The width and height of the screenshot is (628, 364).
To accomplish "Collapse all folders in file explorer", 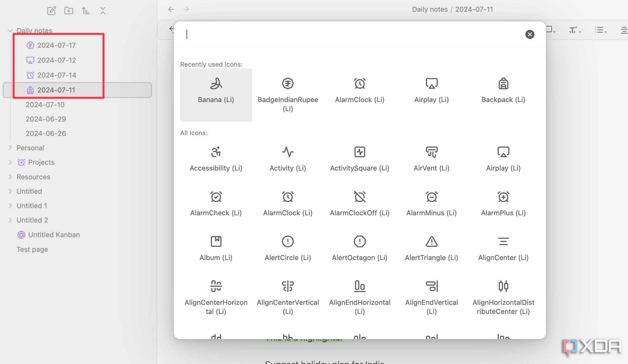I will point(103,11).
